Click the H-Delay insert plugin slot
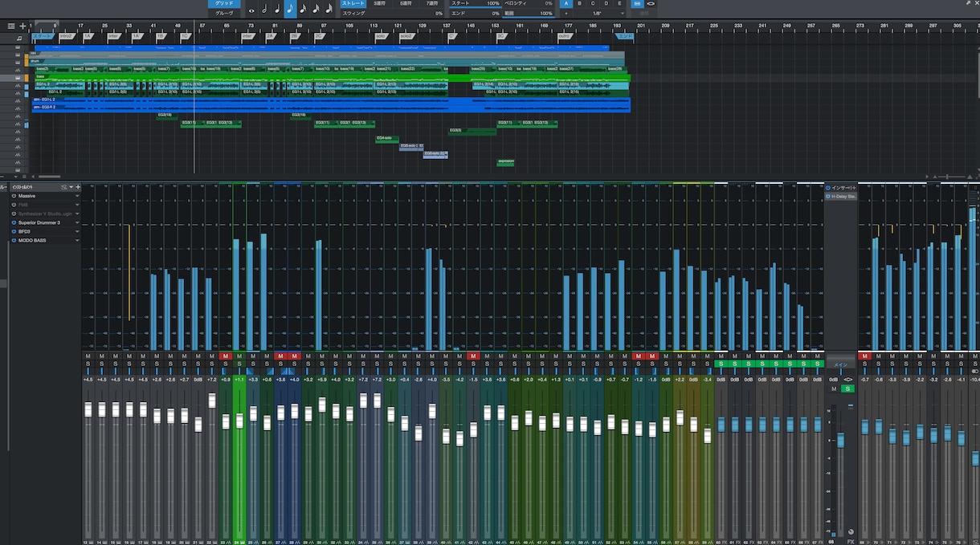Image resolution: width=980 pixels, height=545 pixels. (842, 196)
